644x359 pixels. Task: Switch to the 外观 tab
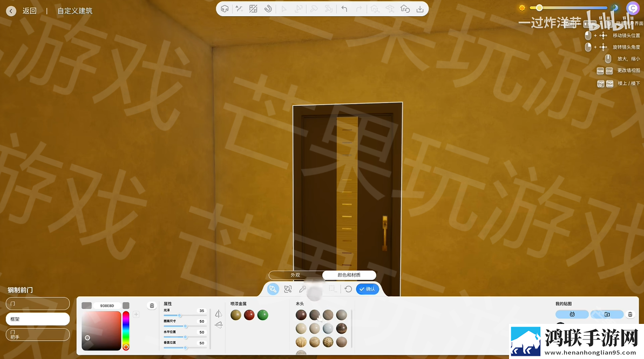click(295, 275)
